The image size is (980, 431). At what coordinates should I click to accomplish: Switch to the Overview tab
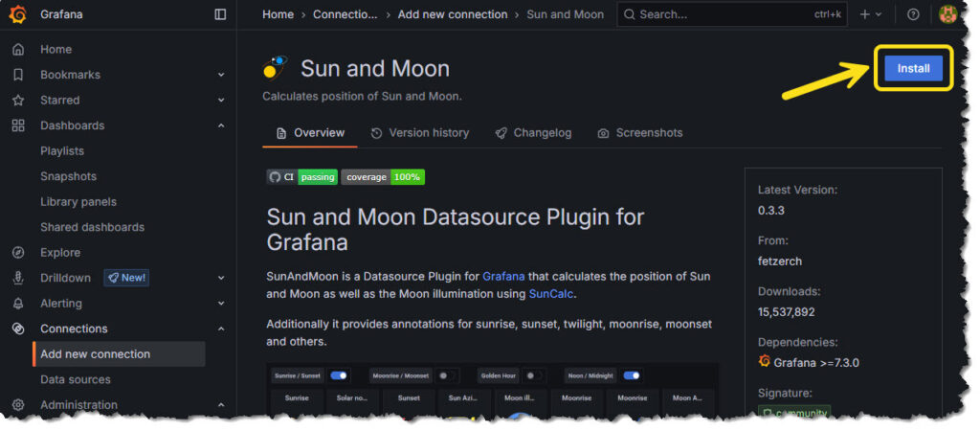coord(310,132)
